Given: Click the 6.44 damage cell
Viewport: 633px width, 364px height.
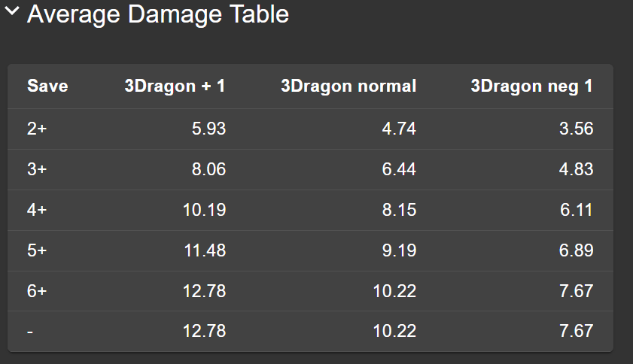Looking at the screenshot, I should [x=399, y=169].
